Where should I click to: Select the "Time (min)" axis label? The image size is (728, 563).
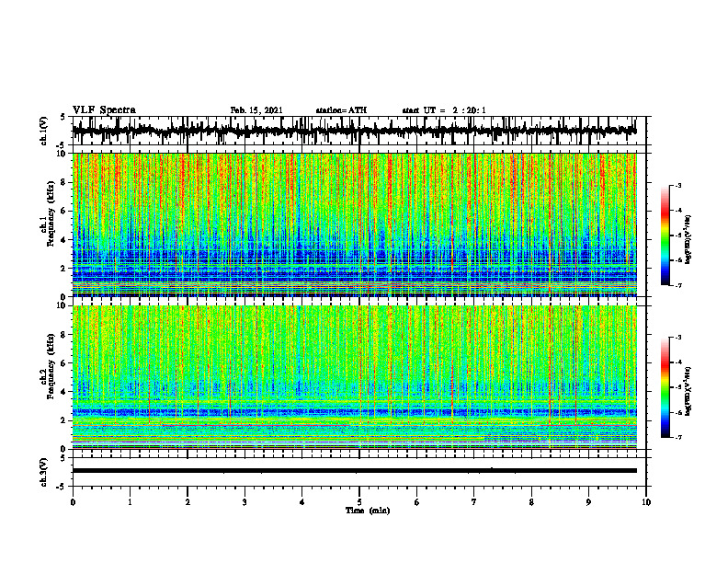(x=368, y=511)
